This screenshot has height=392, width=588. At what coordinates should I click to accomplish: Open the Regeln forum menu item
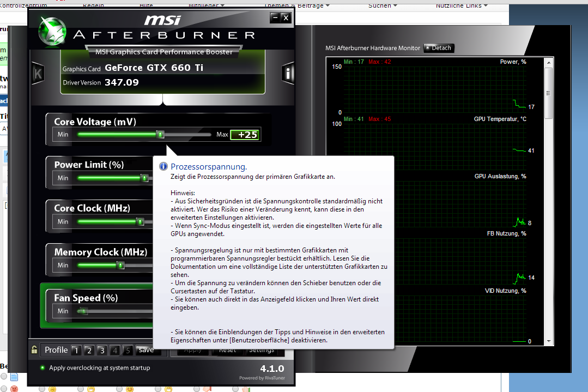pos(93,5)
